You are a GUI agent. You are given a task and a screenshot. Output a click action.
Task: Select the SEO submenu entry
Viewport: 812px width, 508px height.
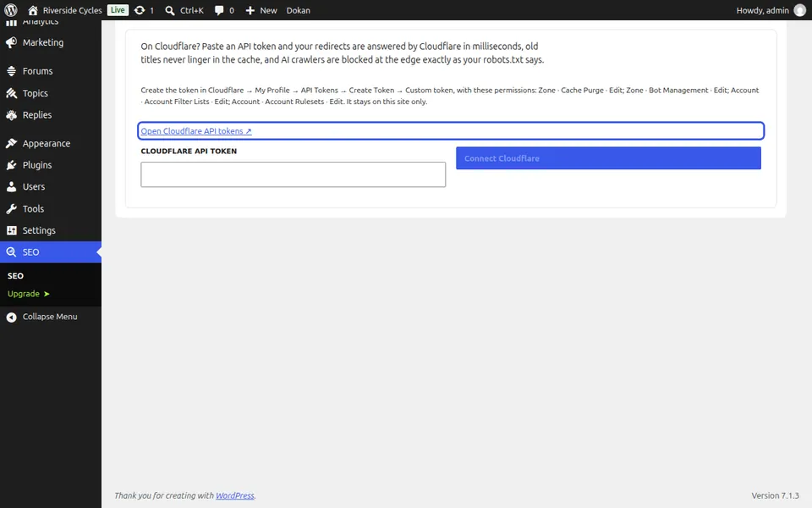(x=15, y=276)
